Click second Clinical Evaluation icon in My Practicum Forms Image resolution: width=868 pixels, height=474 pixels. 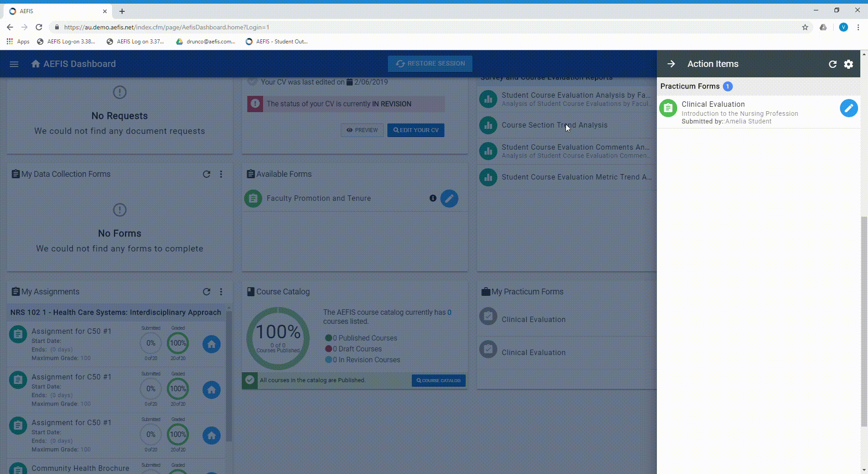[488, 350]
